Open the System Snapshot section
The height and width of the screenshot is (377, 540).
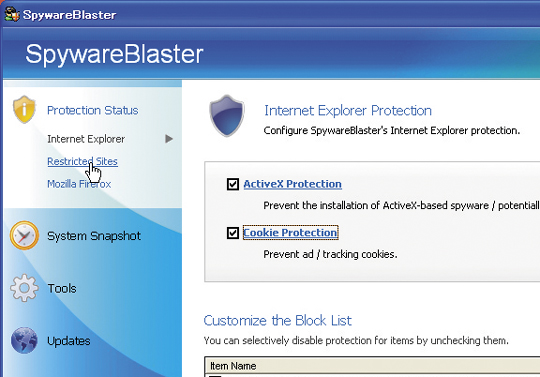click(94, 236)
